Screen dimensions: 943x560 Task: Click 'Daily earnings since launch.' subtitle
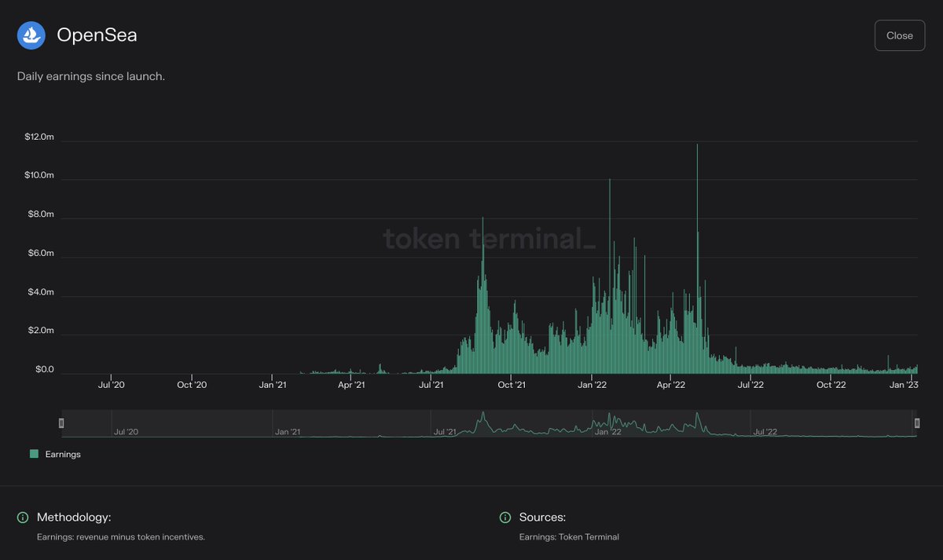point(91,76)
